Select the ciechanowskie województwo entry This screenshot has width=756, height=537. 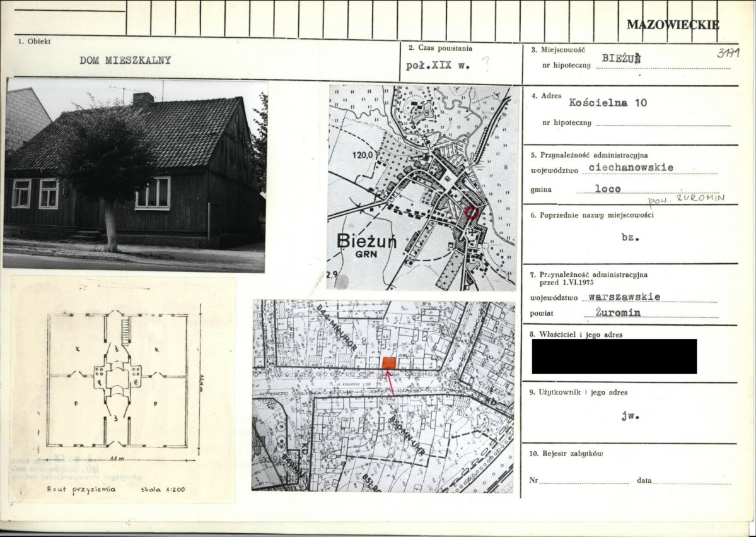click(x=631, y=167)
